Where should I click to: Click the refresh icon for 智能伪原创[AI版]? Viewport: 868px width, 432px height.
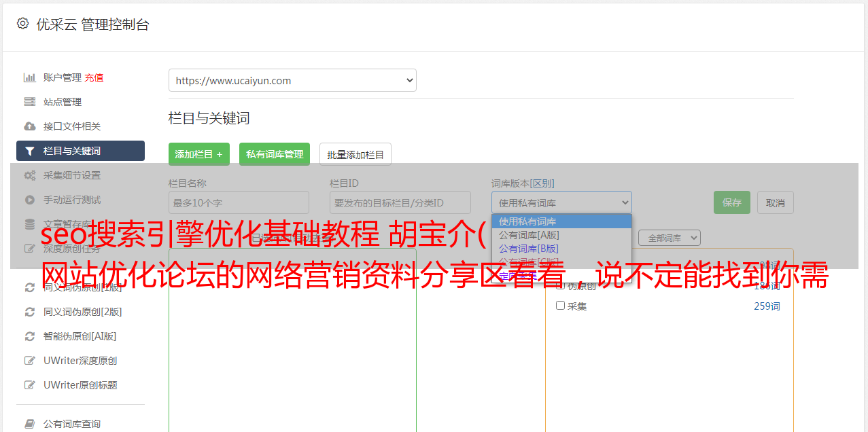pyautogui.click(x=30, y=336)
